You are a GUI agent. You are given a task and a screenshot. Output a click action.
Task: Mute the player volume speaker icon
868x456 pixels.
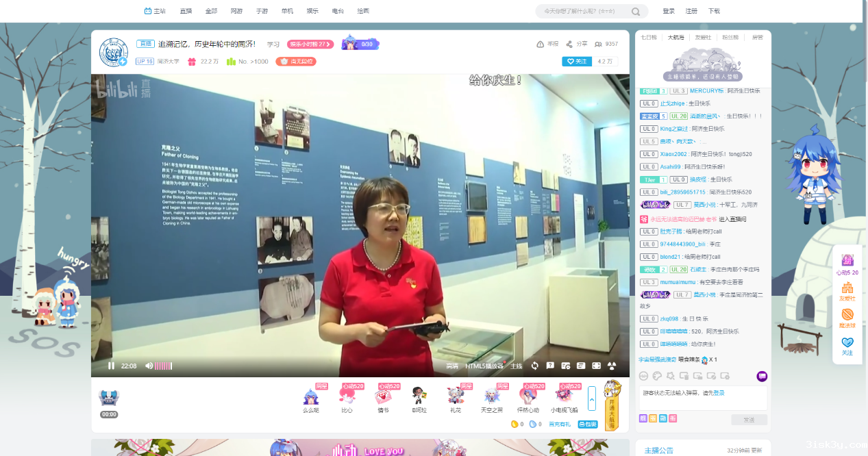point(149,366)
